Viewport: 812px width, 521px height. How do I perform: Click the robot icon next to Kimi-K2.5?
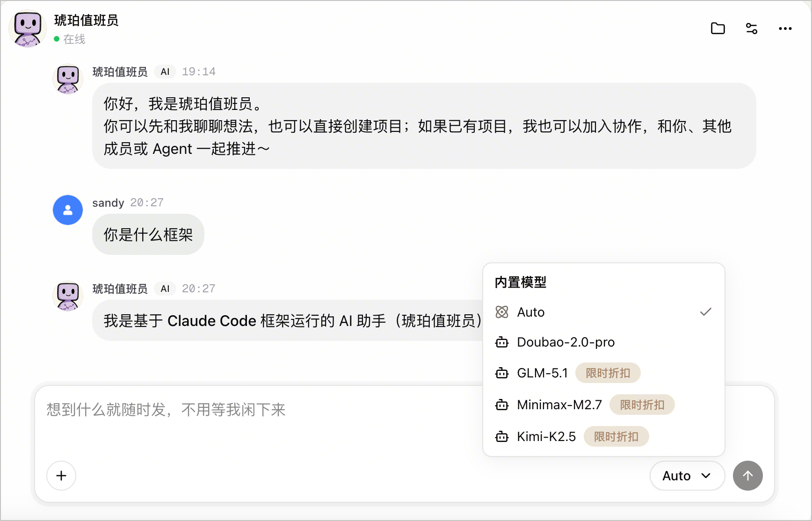pos(502,436)
